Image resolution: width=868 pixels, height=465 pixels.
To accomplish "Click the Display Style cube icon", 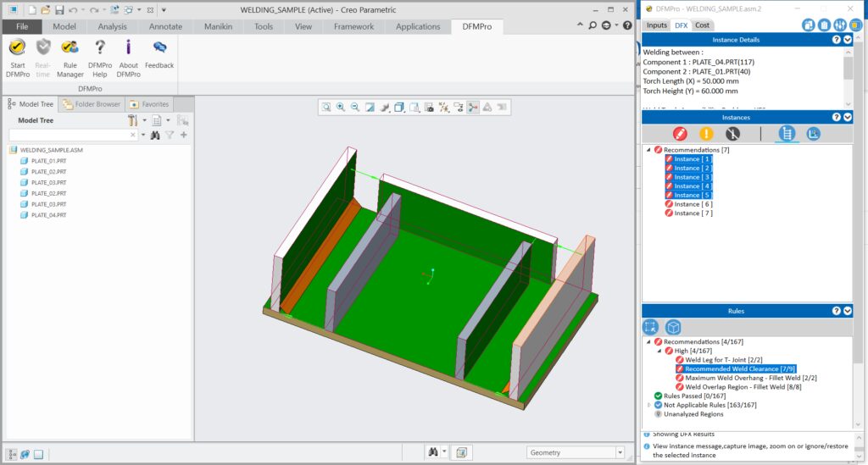I will [399, 108].
